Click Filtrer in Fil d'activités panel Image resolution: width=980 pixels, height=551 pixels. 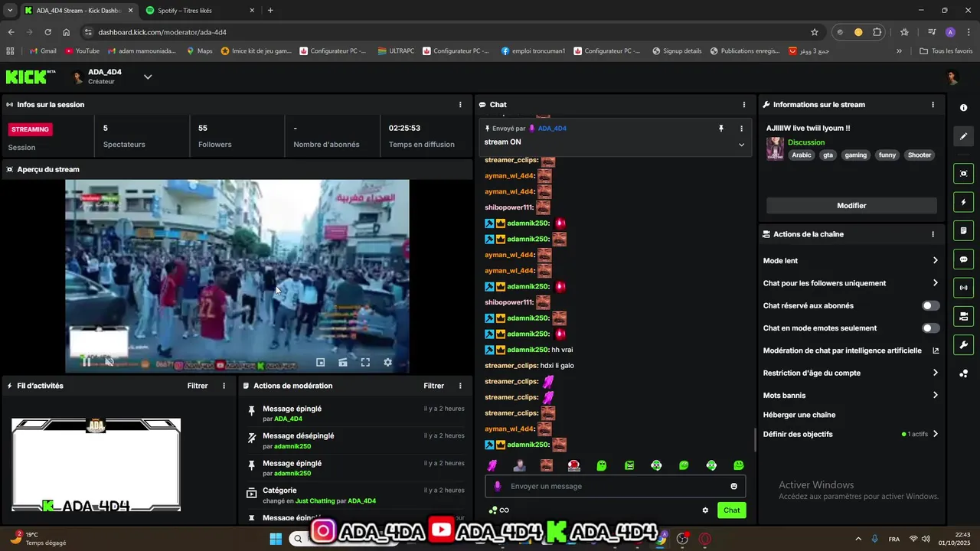(x=198, y=386)
